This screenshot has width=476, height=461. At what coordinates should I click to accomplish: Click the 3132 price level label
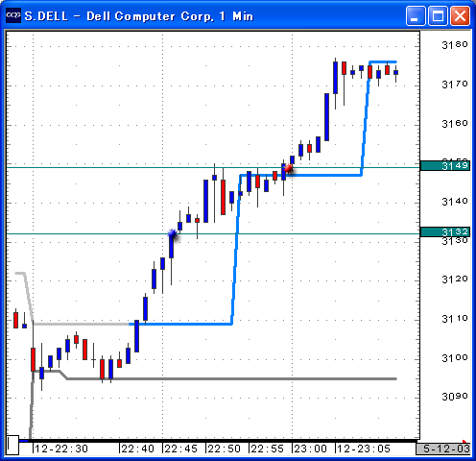pos(445,231)
